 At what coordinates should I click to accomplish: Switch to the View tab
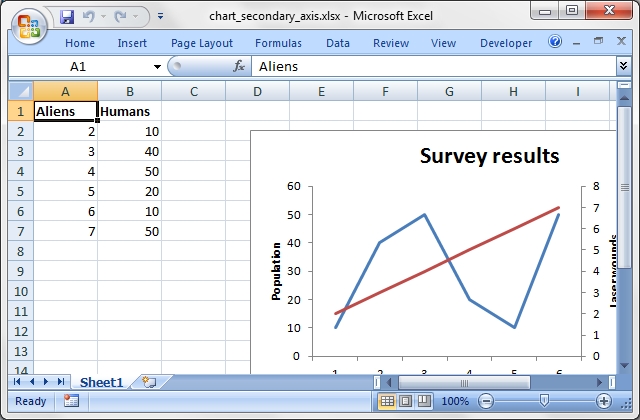click(x=443, y=43)
